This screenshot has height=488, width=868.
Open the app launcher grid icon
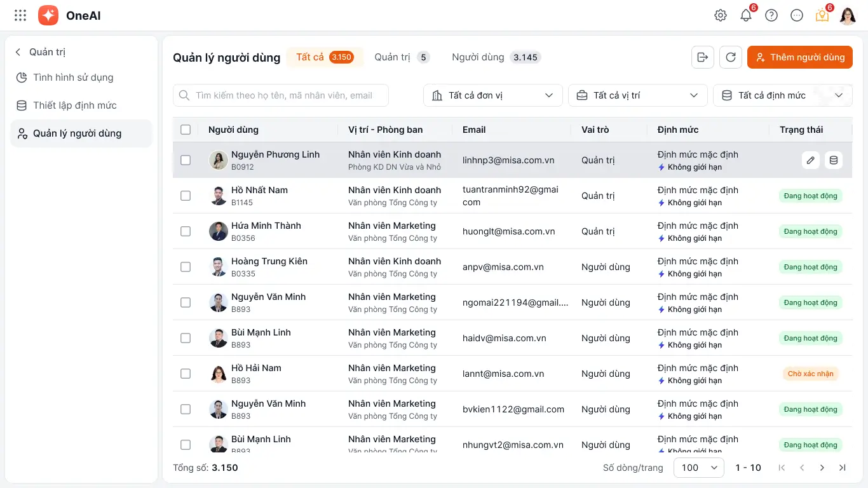[x=20, y=15]
